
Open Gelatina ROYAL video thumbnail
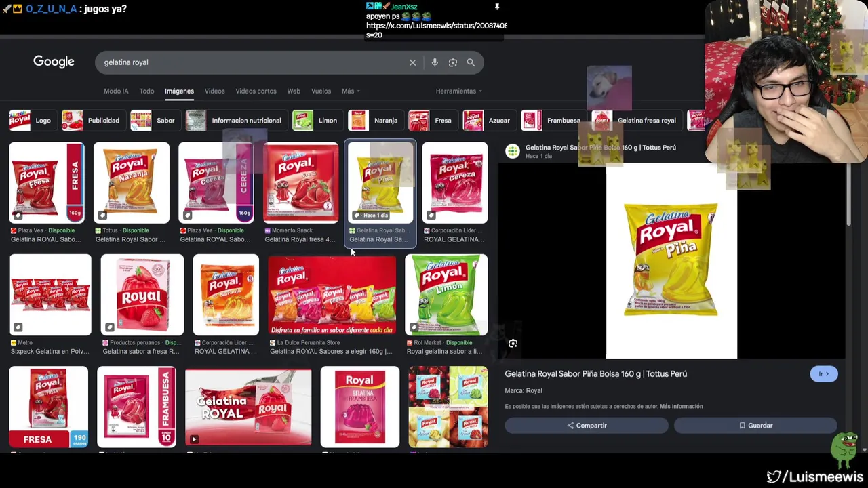click(248, 407)
